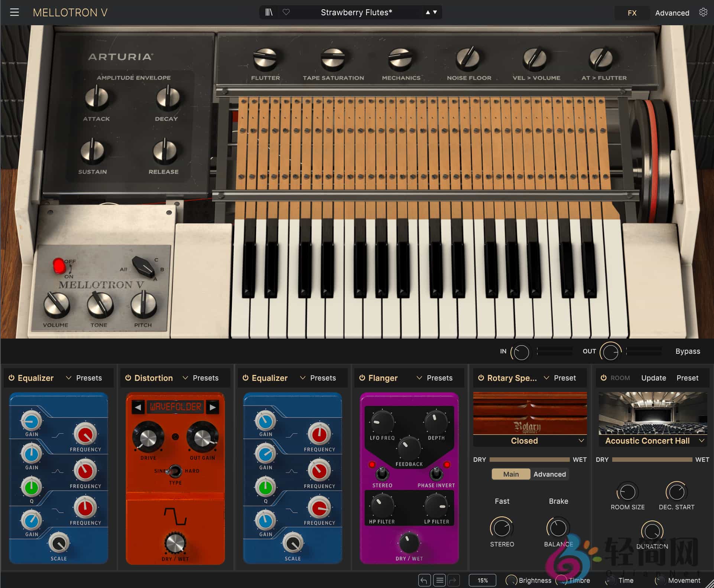Click Update in the Room panel

pyautogui.click(x=653, y=378)
